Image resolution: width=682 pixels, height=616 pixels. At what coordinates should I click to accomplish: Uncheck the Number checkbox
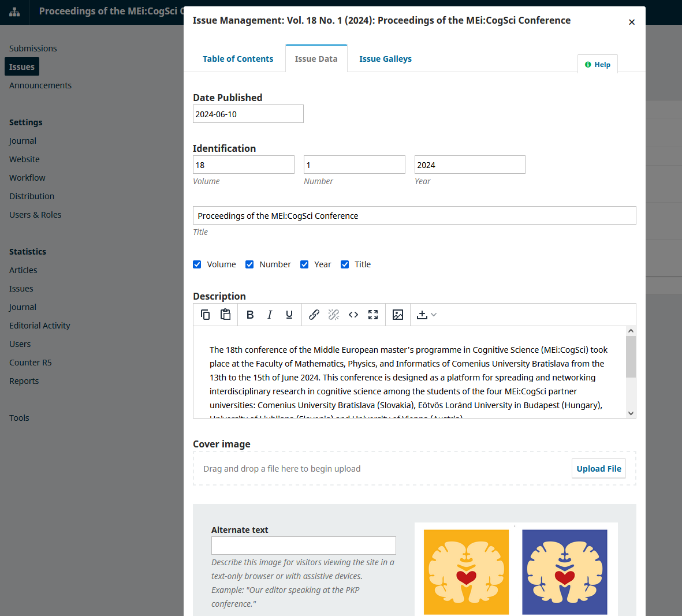[249, 264]
